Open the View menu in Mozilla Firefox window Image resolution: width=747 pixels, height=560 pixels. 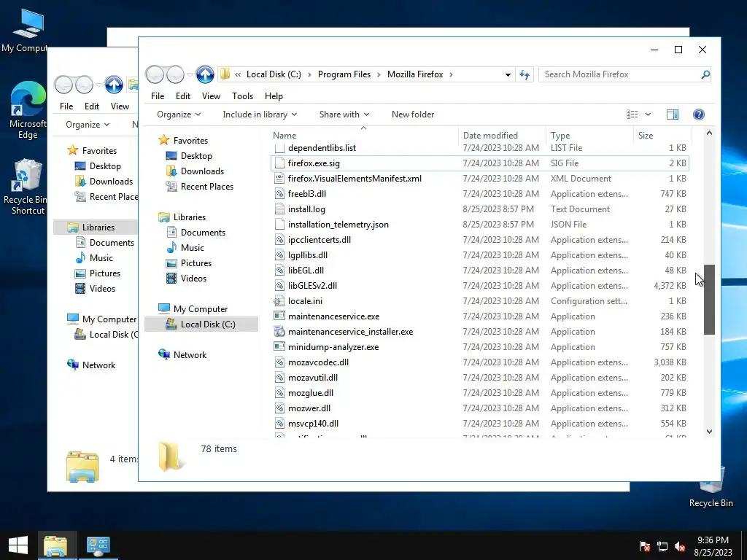211,96
